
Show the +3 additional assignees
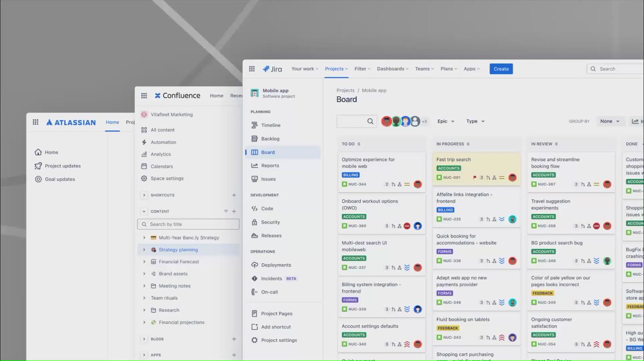point(424,121)
